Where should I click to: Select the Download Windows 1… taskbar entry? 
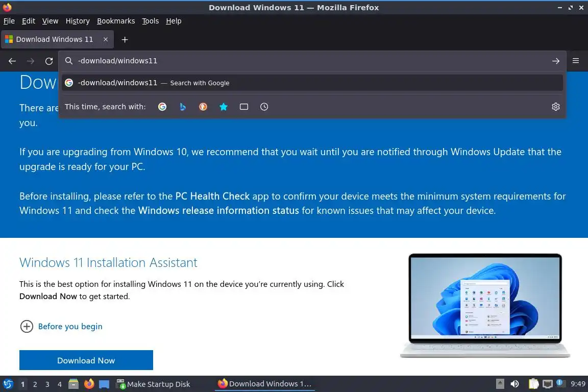pos(265,384)
